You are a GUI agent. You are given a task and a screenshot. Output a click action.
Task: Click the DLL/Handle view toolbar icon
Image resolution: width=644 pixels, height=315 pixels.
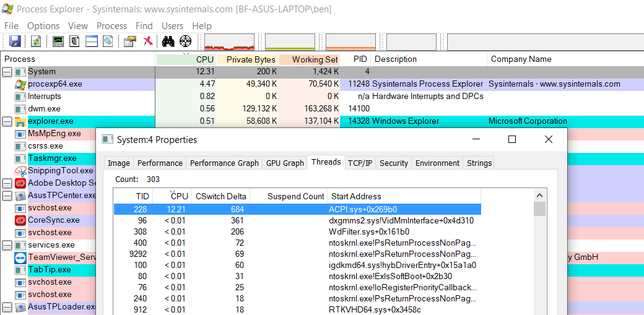tap(108, 41)
